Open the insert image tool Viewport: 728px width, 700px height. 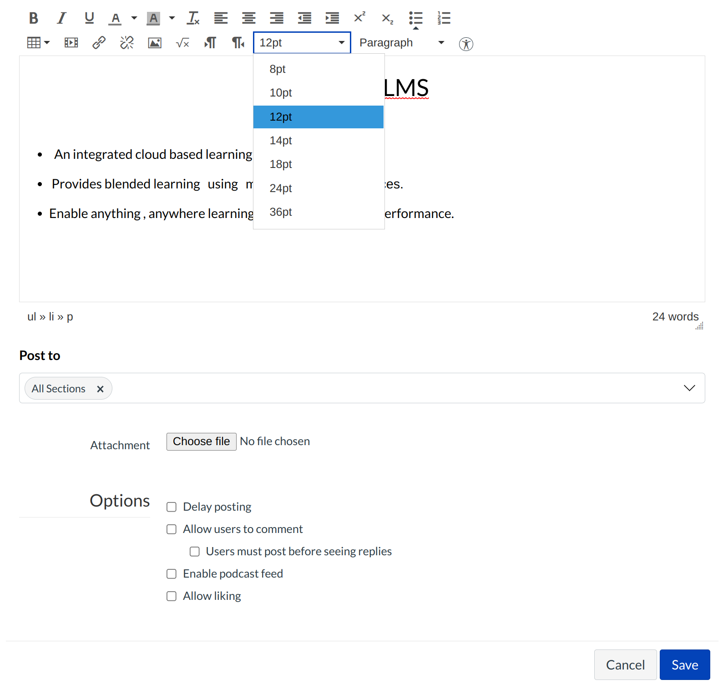154,43
